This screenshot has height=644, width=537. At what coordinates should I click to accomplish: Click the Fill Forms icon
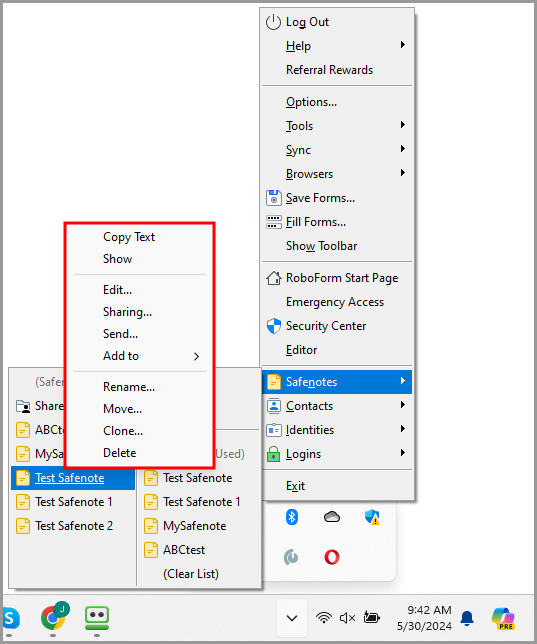point(274,222)
